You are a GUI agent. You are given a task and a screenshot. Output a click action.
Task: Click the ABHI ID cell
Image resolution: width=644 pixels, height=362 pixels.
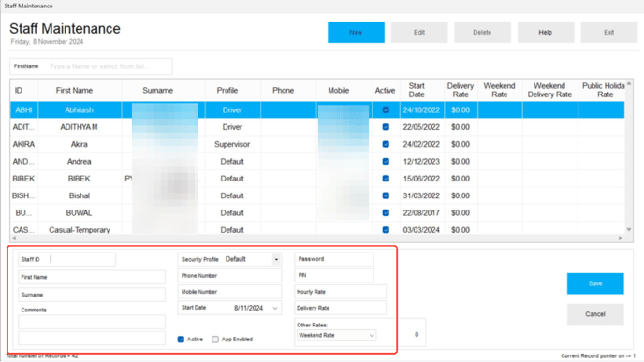pos(23,110)
